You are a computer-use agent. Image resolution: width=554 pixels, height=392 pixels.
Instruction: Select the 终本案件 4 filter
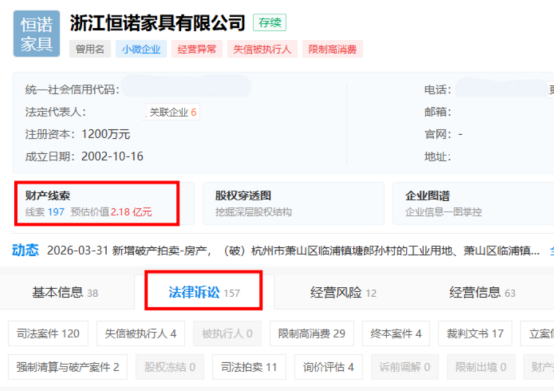click(x=396, y=333)
